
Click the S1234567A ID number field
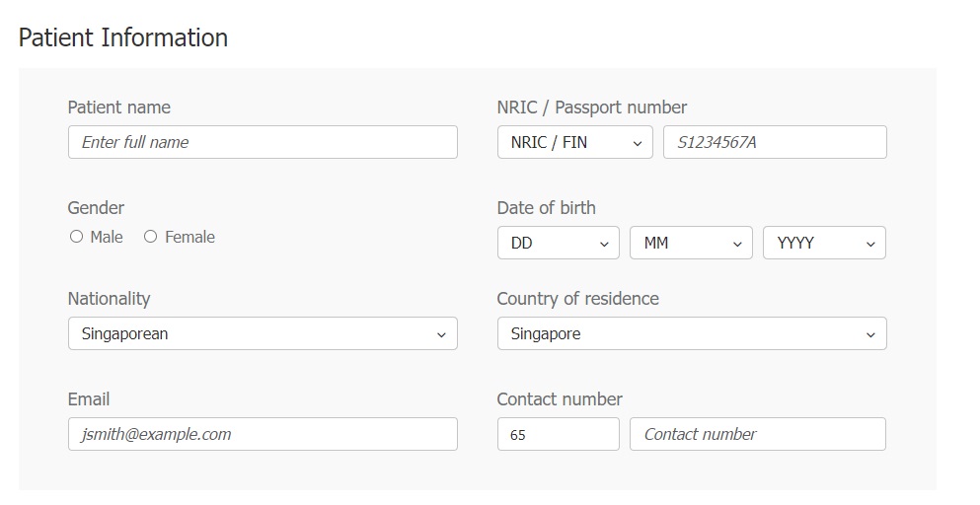(x=775, y=142)
